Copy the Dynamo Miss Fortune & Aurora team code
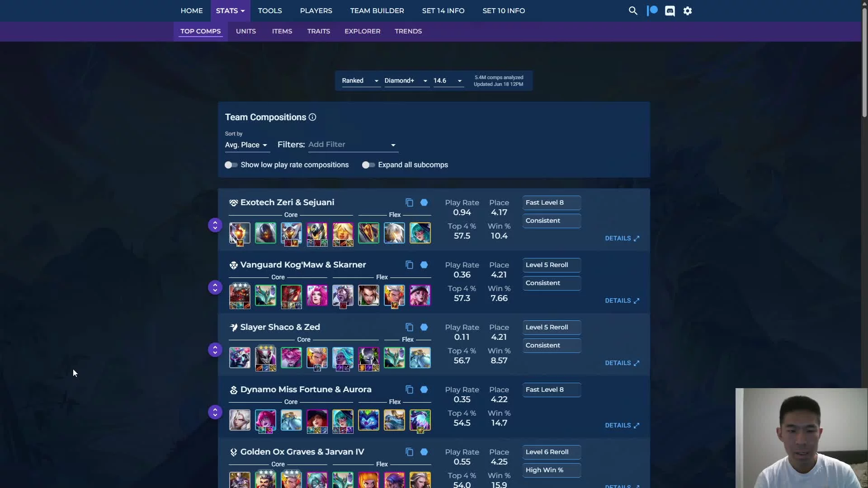Viewport: 868px width, 488px height. click(409, 390)
